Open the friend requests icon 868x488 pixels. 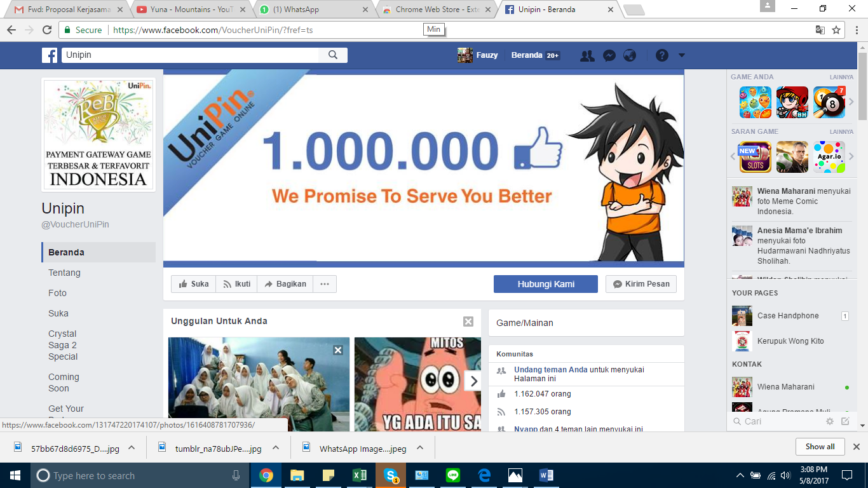pyautogui.click(x=587, y=55)
